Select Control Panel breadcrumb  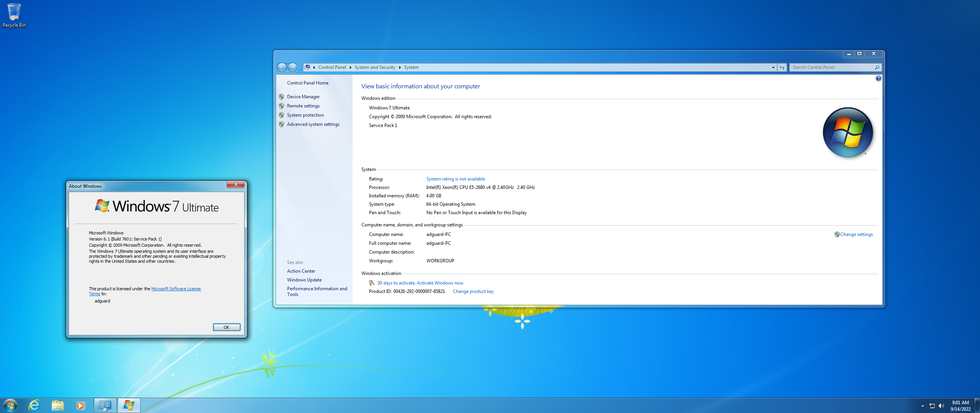[332, 67]
